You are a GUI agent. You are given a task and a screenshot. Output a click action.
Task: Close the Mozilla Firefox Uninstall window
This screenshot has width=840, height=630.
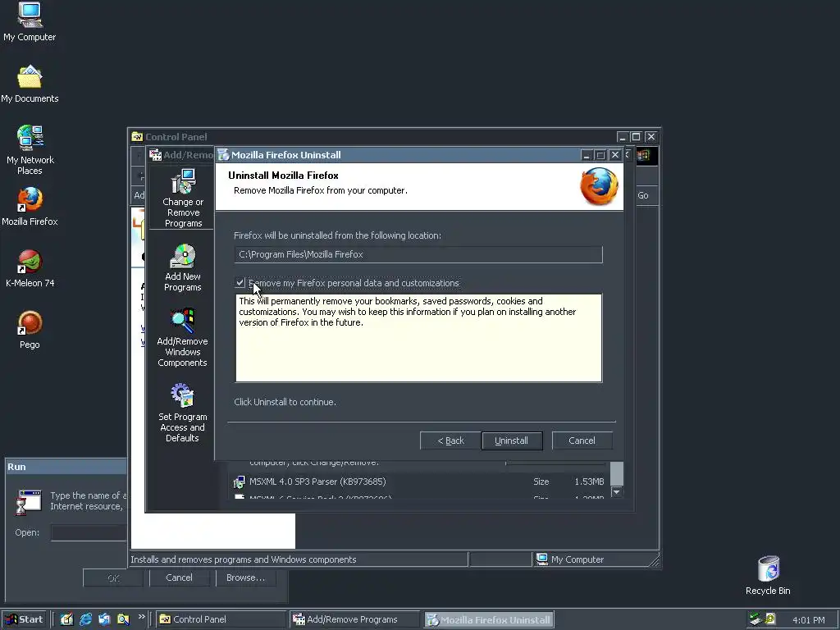(x=615, y=155)
